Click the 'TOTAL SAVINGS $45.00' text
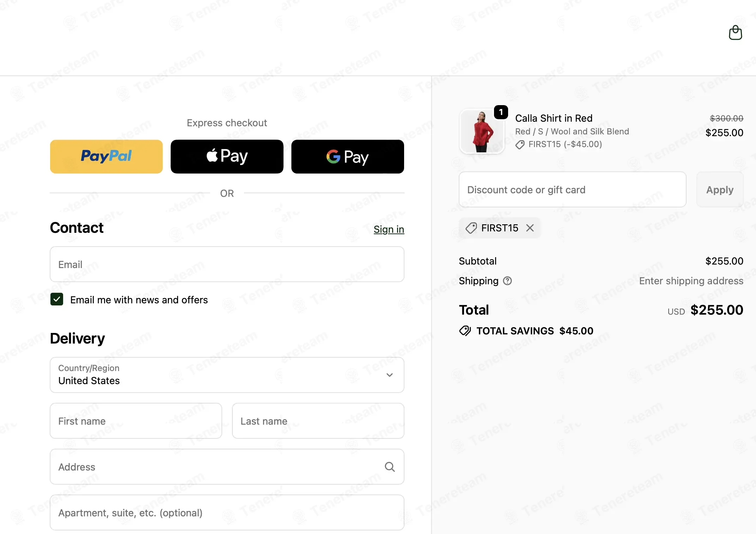756x534 pixels. [535, 331]
